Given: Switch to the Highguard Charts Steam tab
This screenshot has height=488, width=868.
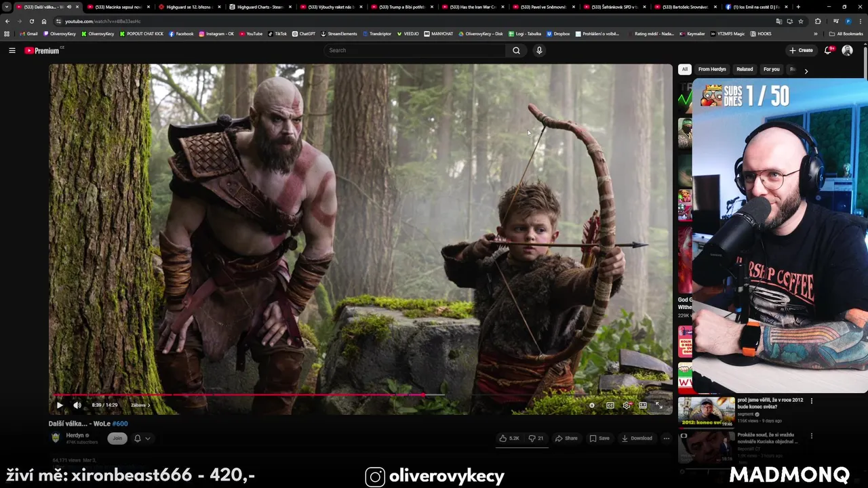Looking at the screenshot, I should tap(260, 7).
